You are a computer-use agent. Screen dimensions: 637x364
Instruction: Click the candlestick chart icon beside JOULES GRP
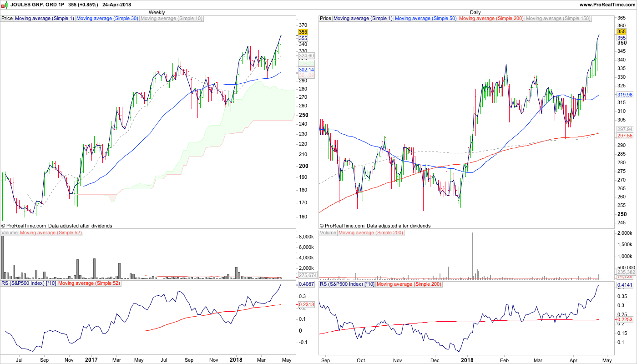click(5, 5)
